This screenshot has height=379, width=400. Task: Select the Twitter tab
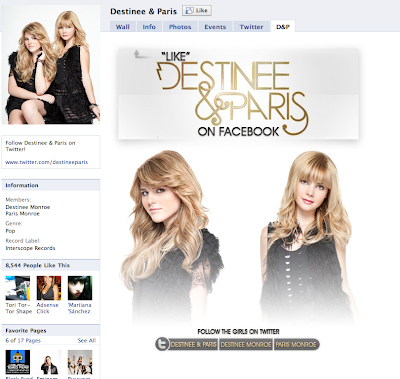[251, 27]
